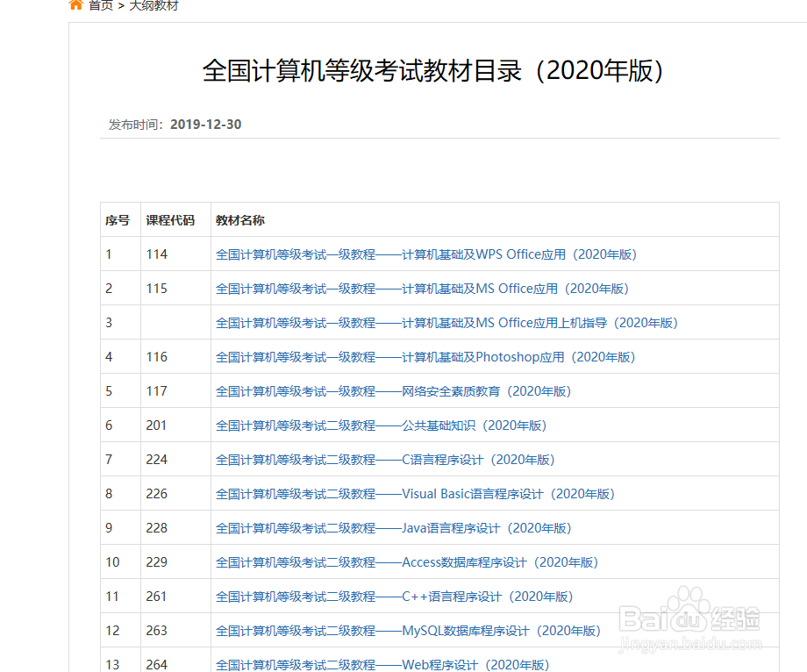
Task: Open the Photoshop应用 textbook link
Action: point(425,357)
